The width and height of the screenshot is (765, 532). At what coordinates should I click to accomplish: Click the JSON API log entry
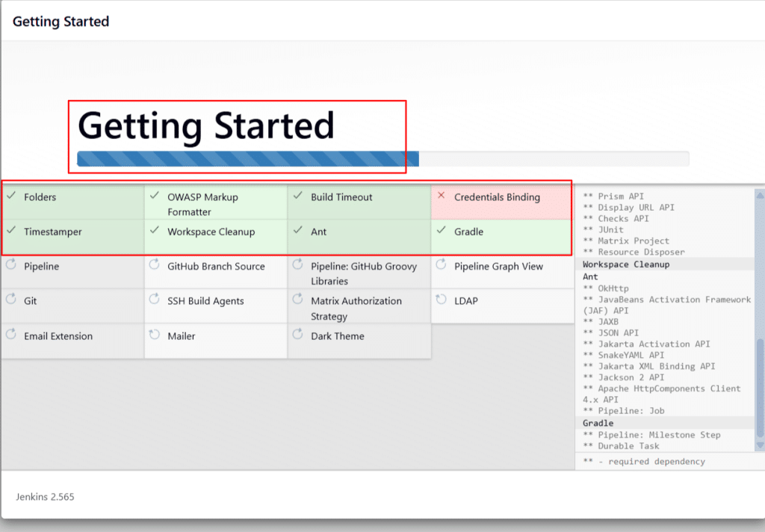[x=611, y=332]
